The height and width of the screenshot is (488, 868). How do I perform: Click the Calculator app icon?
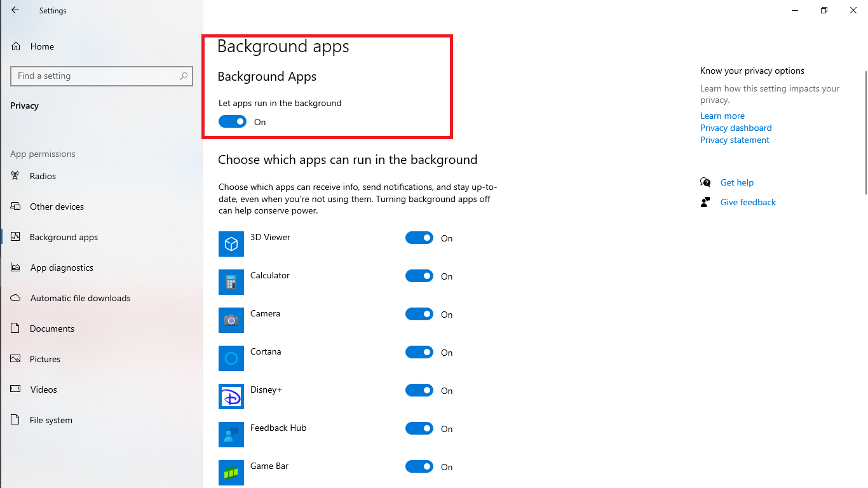(x=231, y=282)
